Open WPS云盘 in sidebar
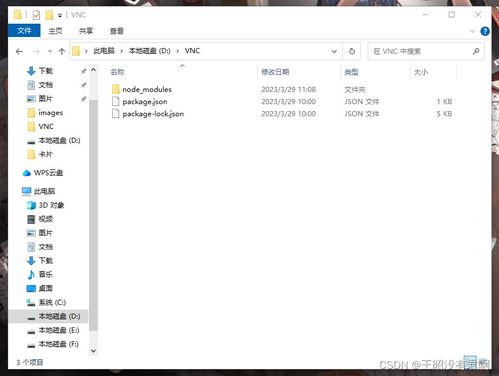Screen dimensions: 499x376 coord(48,173)
